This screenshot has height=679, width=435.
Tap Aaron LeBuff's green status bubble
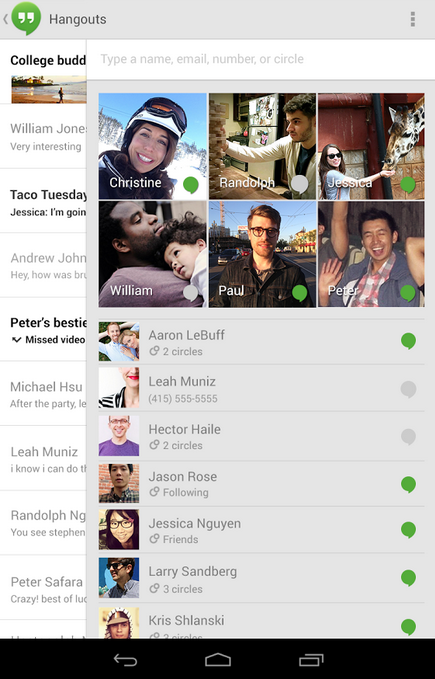point(408,341)
